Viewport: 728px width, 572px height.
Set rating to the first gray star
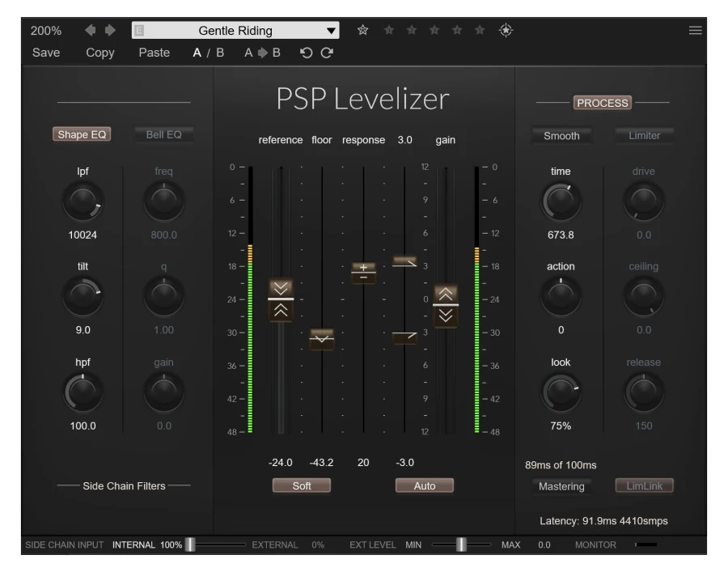389,30
